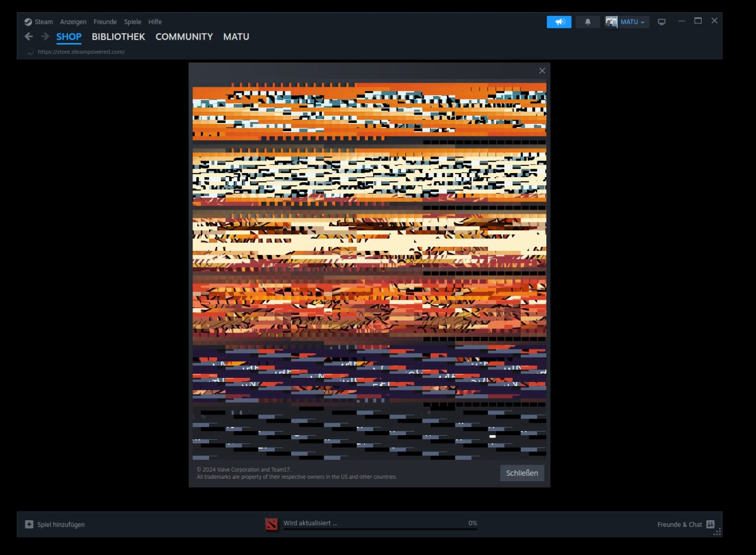Go back with the left arrow
This screenshot has width=756, height=555.
[x=28, y=37]
